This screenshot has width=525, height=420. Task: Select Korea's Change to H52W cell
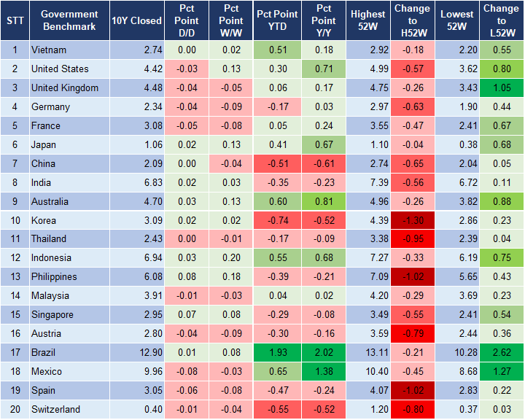[x=413, y=220]
